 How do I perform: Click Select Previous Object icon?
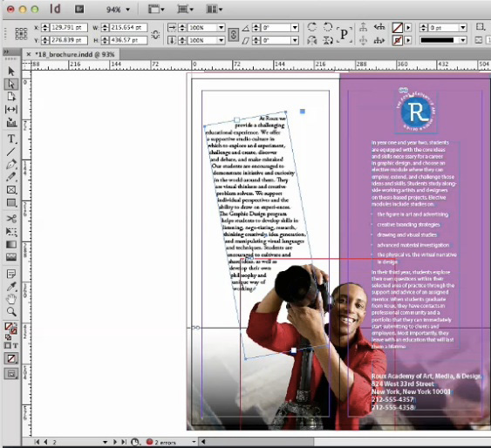pos(379,27)
